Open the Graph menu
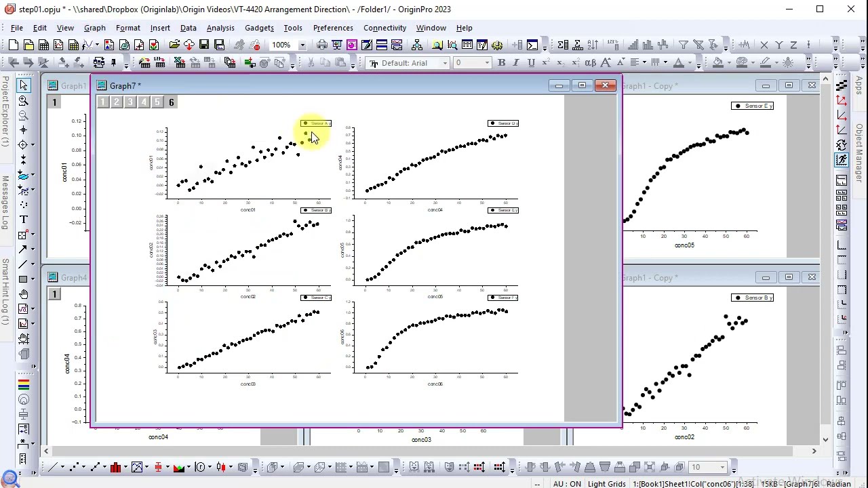The image size is (868, 488). [94, 28]
